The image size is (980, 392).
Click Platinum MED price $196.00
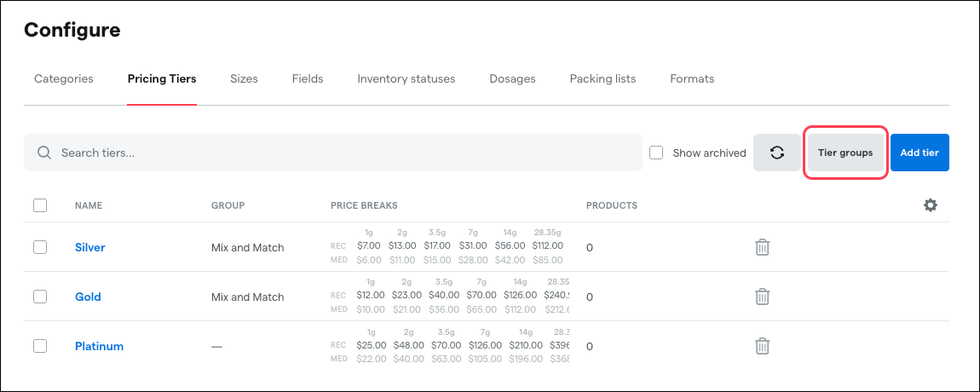pyautogui.click(x=526, y=360)
